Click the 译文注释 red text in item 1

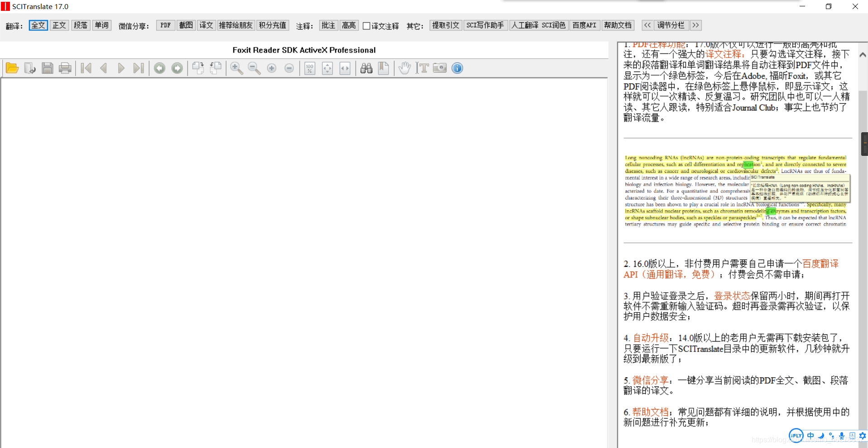723,54
